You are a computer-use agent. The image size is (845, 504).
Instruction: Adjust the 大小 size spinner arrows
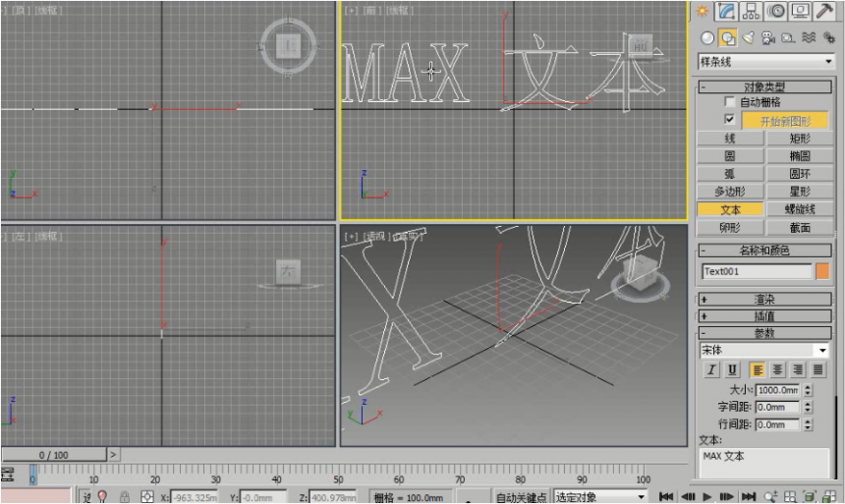pyautogui.click(x=808, y=390)
